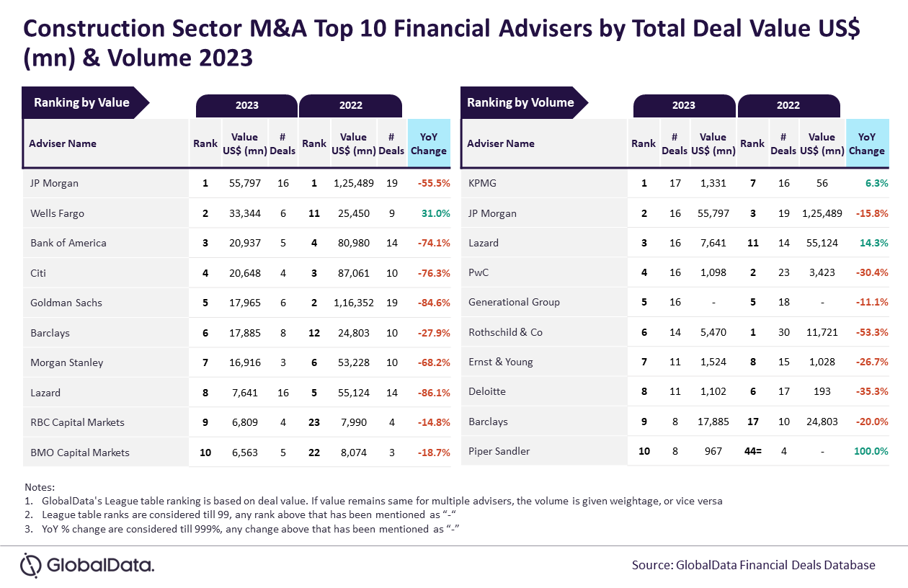Click the 31.0% change for Wells Fargo

437,213
